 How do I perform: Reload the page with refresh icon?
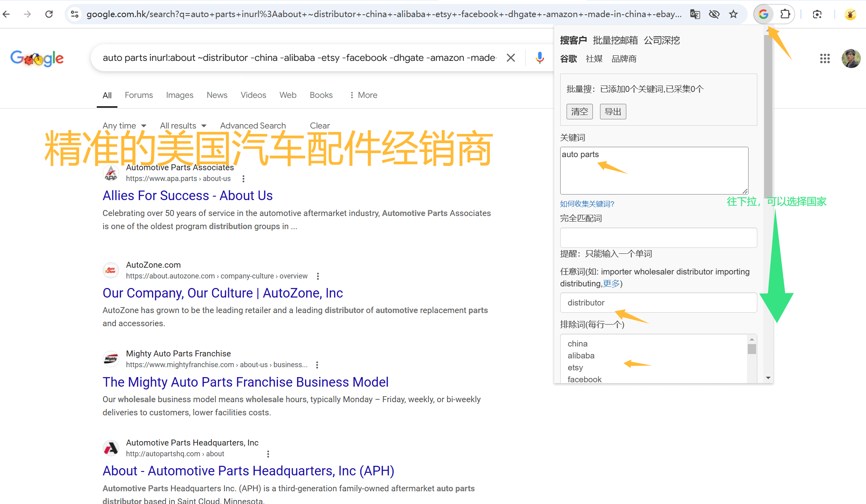click(49, 14)
